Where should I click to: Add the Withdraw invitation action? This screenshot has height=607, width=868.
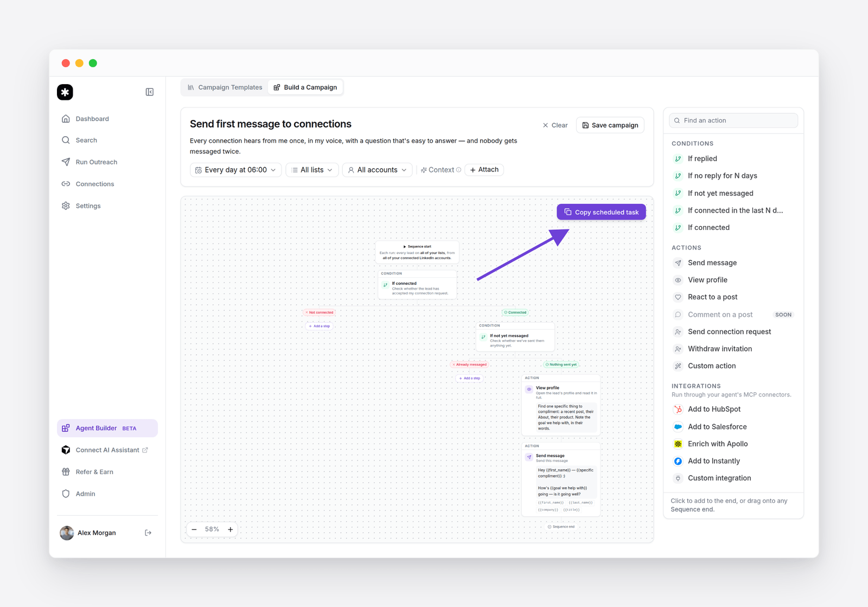point(733,349)
